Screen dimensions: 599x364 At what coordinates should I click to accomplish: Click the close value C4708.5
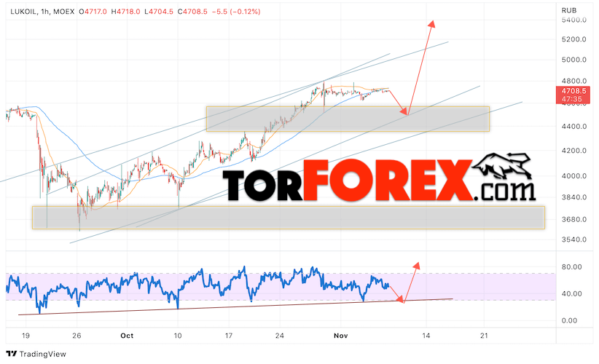tap(192, 12)
